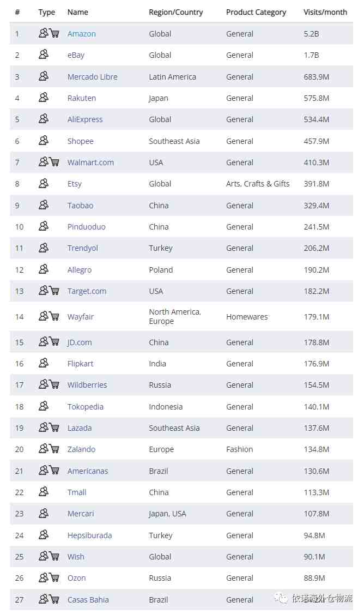Click the marketplace type icon in Amazon row
The image size is (364, 614).
pyautogui.click(x=44, y=33)
